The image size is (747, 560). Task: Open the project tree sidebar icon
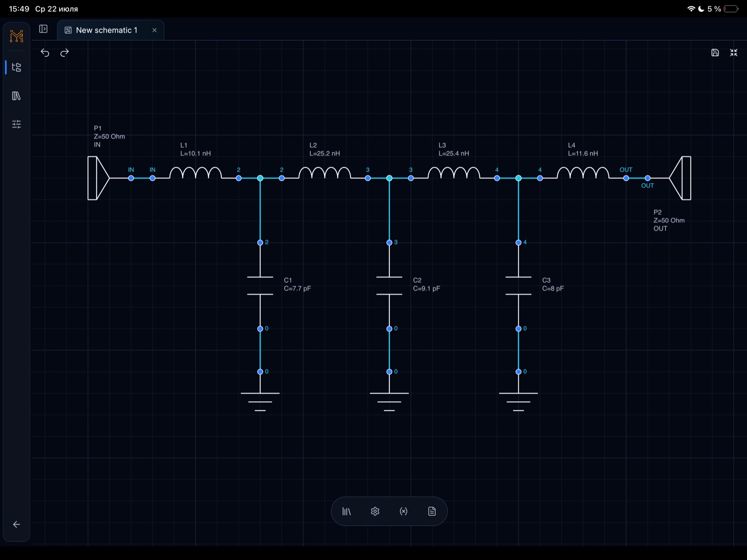pos(16,67)
